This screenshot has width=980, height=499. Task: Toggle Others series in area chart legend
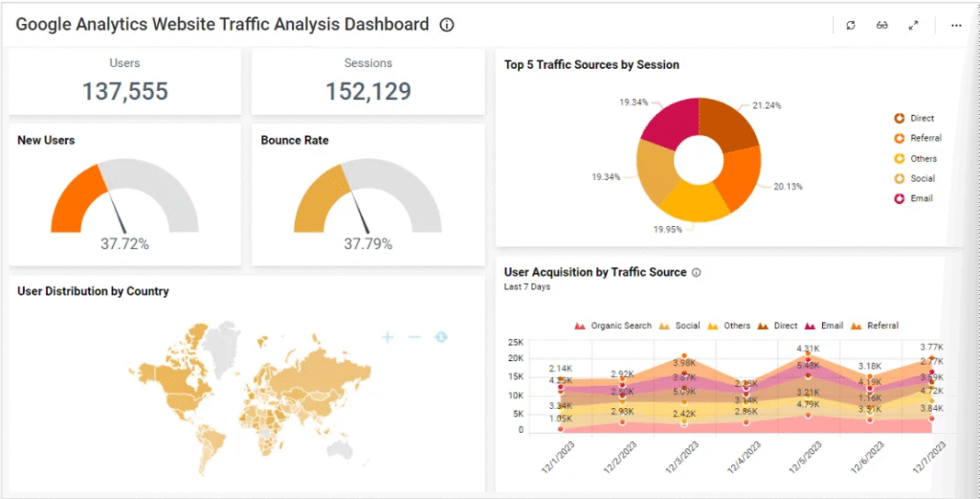pos(728,326)
